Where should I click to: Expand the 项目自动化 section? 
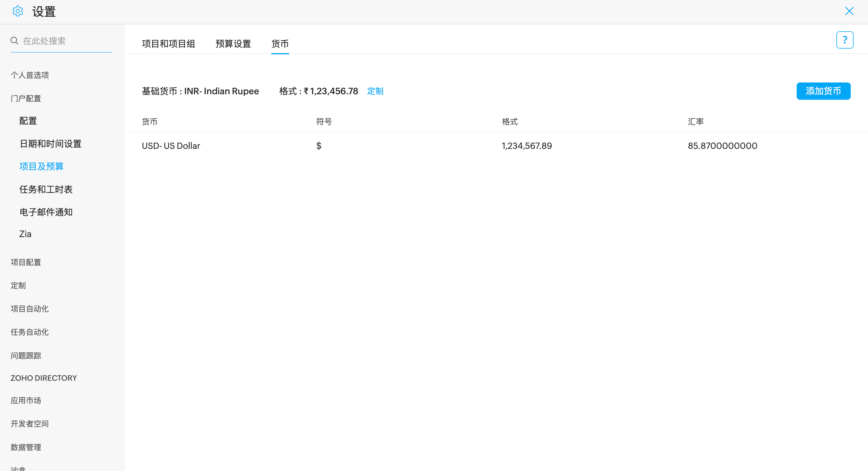click(30, 309)
